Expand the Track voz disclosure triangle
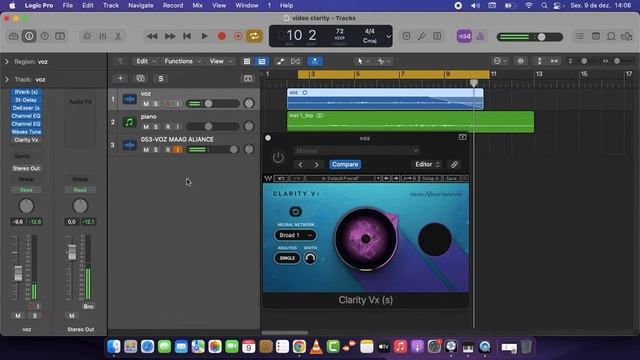Screen dimensions: 640x360 tap(7, 79)
